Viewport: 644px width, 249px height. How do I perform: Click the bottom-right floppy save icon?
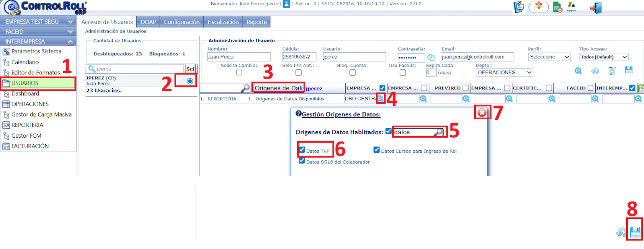[635, 232]
